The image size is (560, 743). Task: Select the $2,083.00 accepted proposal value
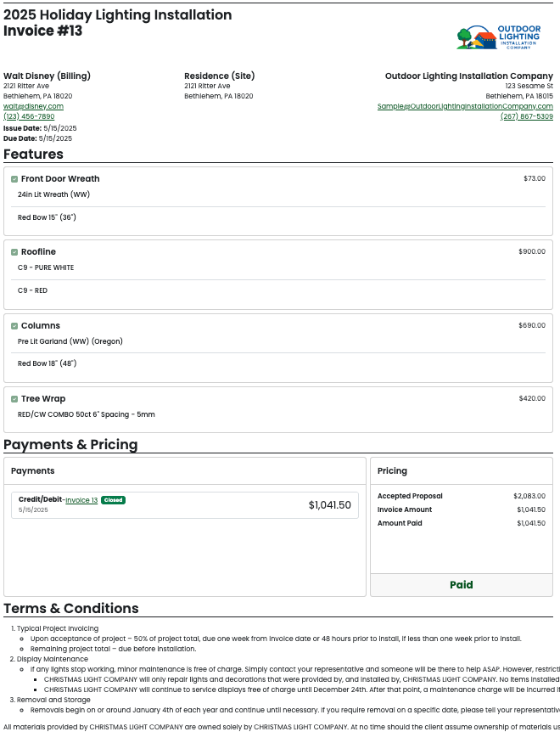click(529, 496)
